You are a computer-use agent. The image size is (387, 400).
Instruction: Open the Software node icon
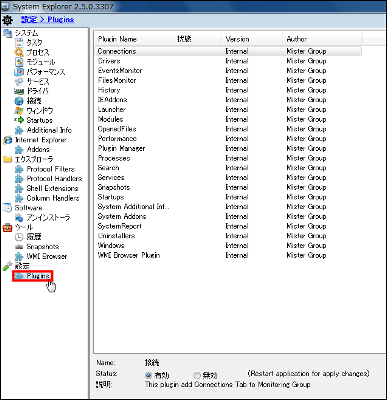click(x=7, y=208)
